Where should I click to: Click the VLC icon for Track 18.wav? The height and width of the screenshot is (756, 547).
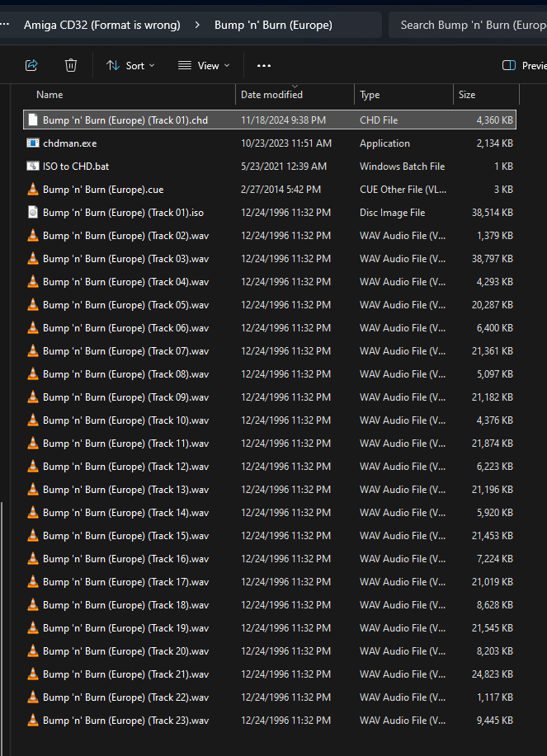coord(33,604)
